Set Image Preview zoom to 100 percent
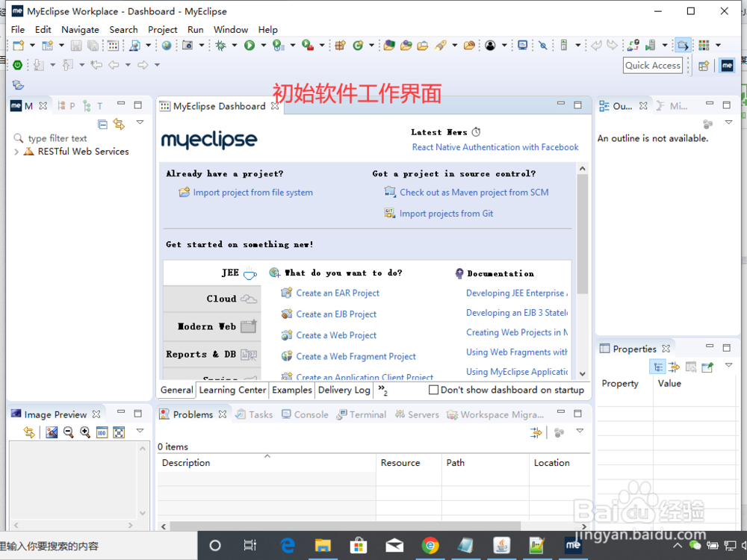This screenshot has height=560, width=747. pos(102,432)
